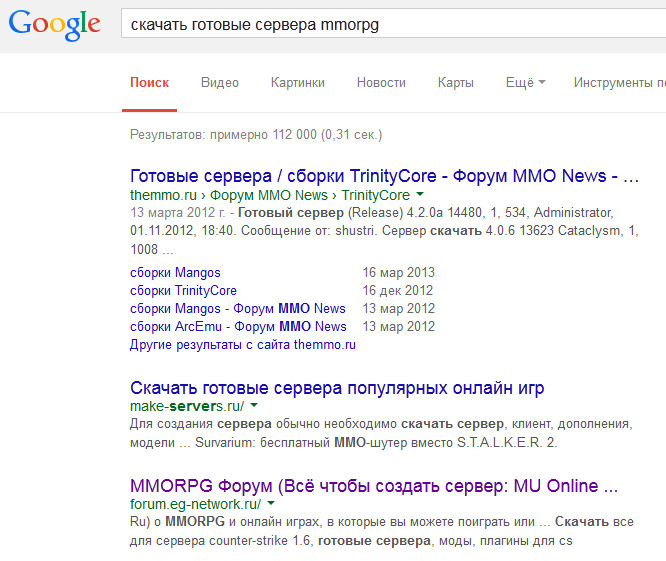666x561 pixels.
Task: Click the date '16 дек 2012'
Action: pos(398,290)
